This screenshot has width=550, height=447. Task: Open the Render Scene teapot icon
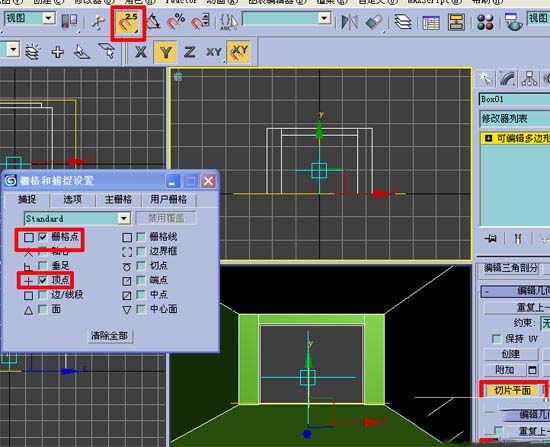point(513,22)
